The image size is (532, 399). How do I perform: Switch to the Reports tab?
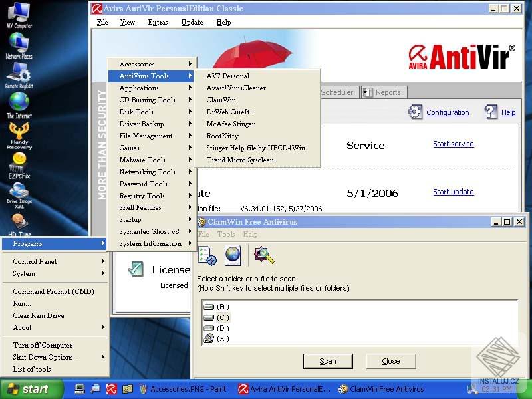click(384, 92)
